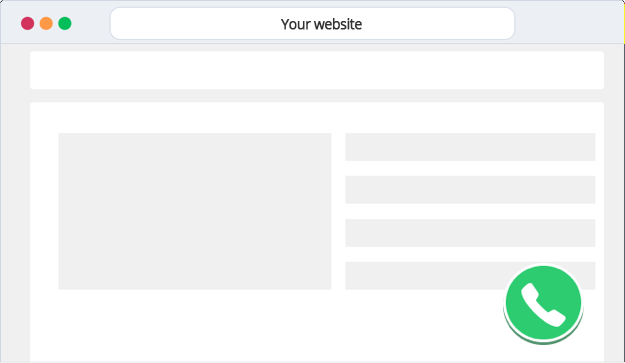Image resolution: width=625 pixels, height=363 pixels.
Task: Click the orange window dot
Action: point(46,24)
